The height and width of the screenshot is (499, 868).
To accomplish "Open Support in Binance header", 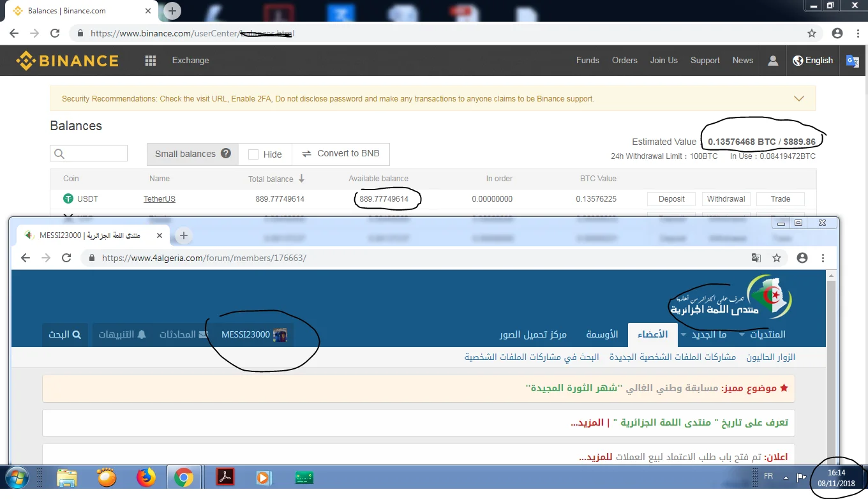I will point(705,61).
